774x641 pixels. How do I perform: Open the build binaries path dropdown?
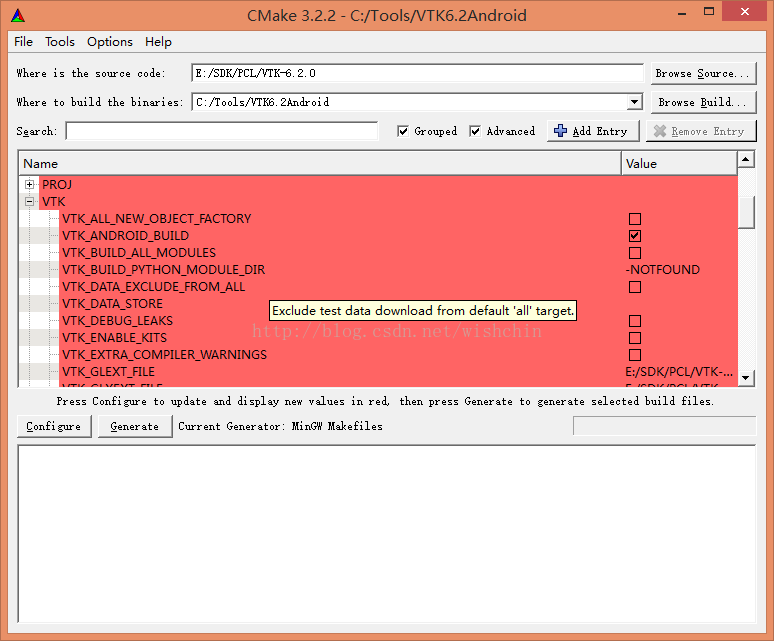(634, 102)
